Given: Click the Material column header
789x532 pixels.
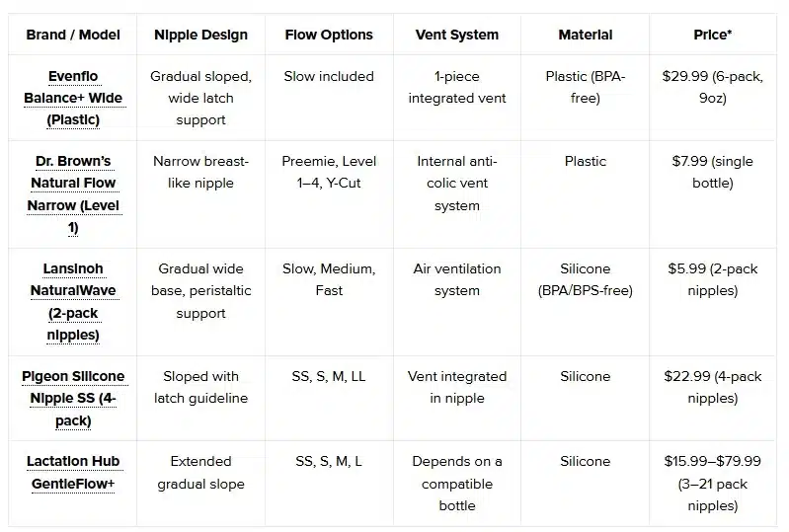Looking at the screenshot, I should coord(586,35).
